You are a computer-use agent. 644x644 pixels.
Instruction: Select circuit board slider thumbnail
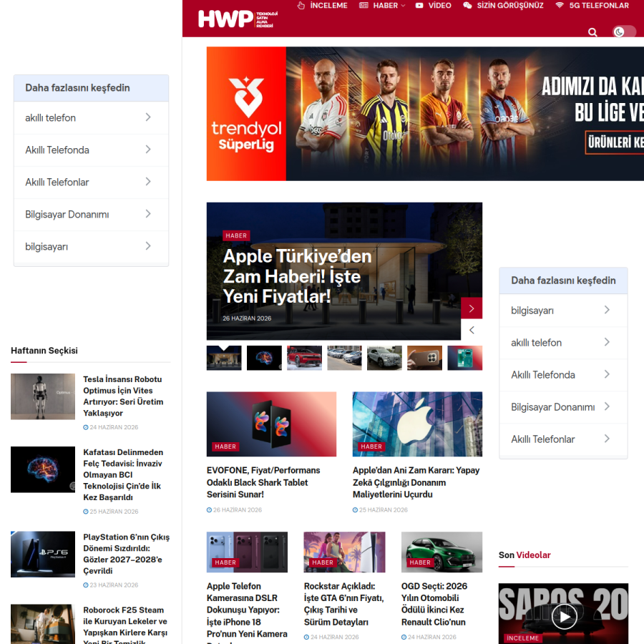(465, 358)
